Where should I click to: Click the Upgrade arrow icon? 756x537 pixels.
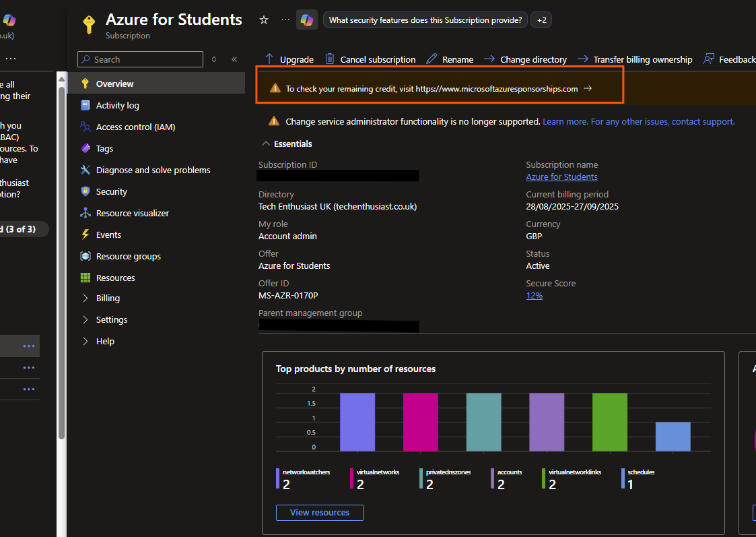click(269, 59)
